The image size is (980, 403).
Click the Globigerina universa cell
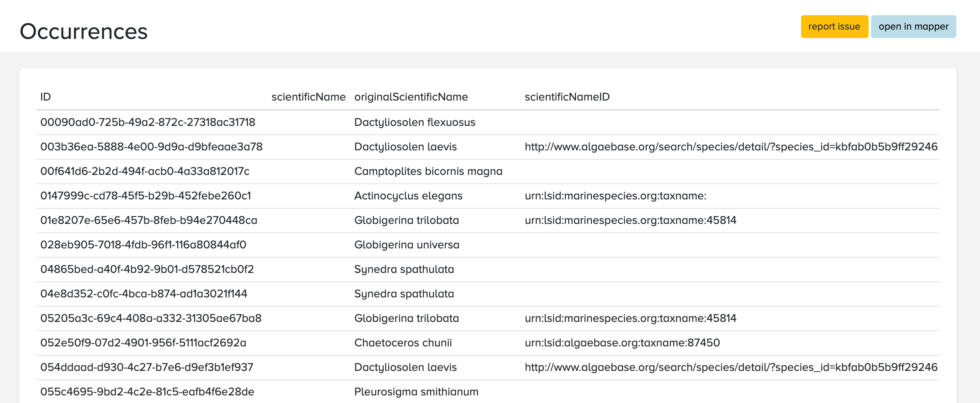click(407, 245)
